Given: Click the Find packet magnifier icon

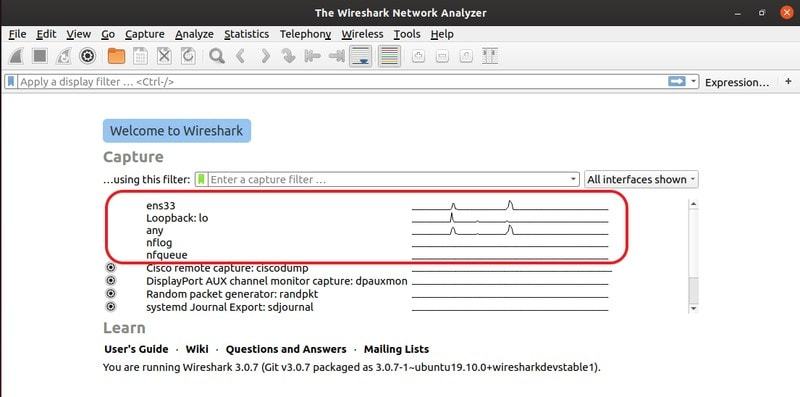Looking at the screenshot, I should pos(217,56).
